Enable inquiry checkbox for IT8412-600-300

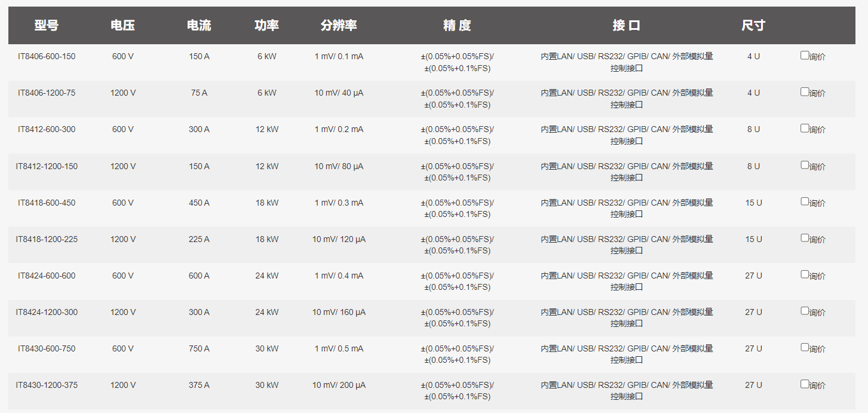(x=805, y=129)
